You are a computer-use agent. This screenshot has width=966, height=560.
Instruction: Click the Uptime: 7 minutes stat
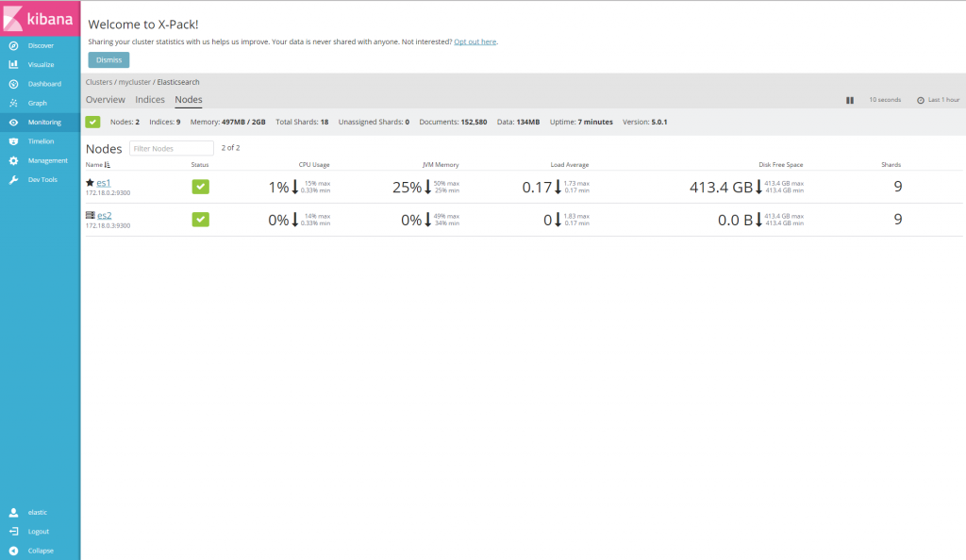click(x=581, y=122)
